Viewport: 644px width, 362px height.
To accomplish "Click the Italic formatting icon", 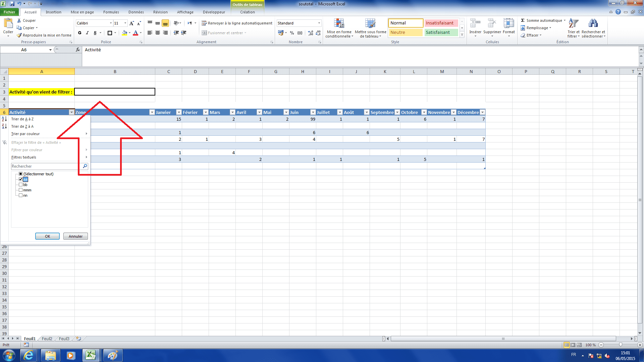I will (87, 33).
